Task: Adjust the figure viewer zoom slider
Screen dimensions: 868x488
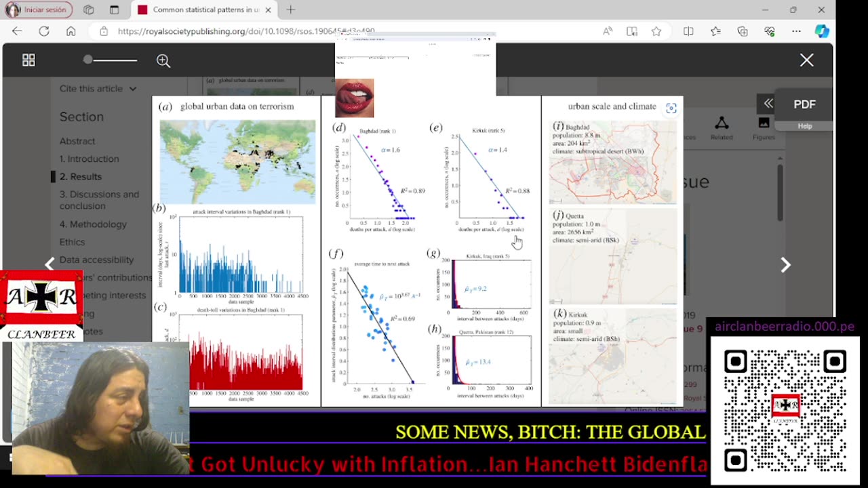Action: click(111, 60)
